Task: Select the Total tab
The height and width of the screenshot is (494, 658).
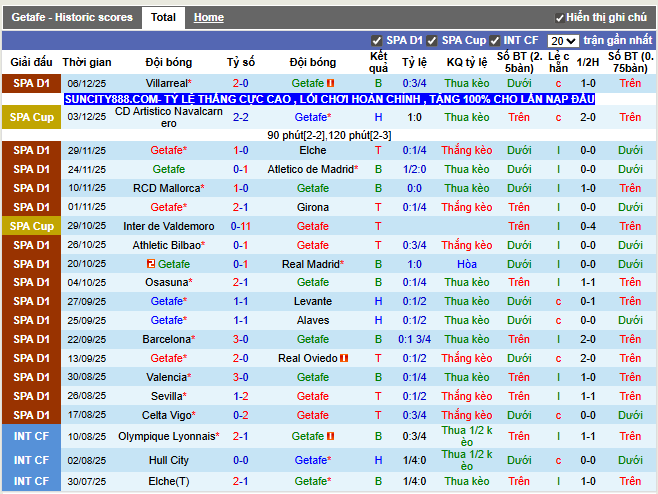Action: [163, 18]
